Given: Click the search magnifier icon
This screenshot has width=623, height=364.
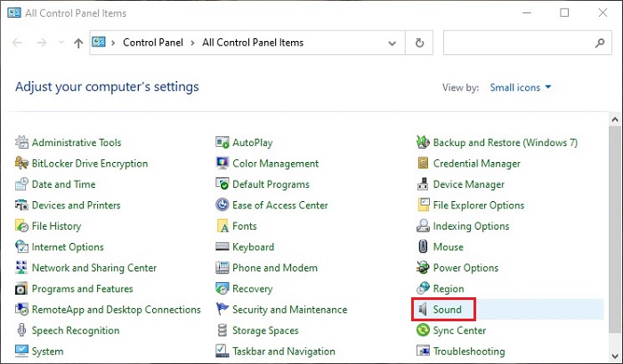Looking at the screenshot, I should [600, 43].
